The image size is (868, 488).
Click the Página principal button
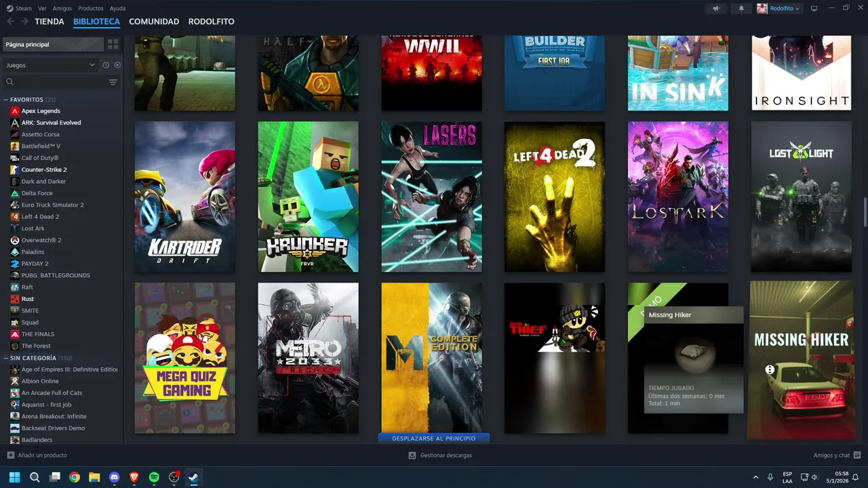tap(53, 44)
